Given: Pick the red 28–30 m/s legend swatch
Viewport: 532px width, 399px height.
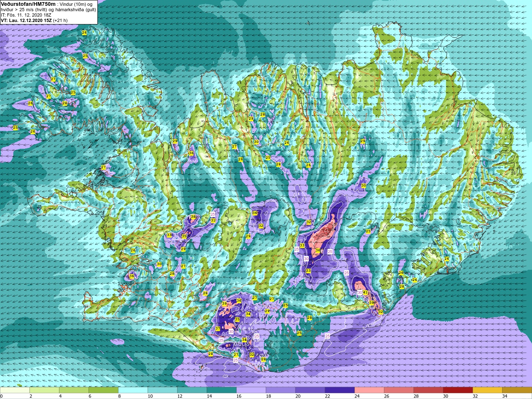Looking at the screenshot, I should (428, 390).
